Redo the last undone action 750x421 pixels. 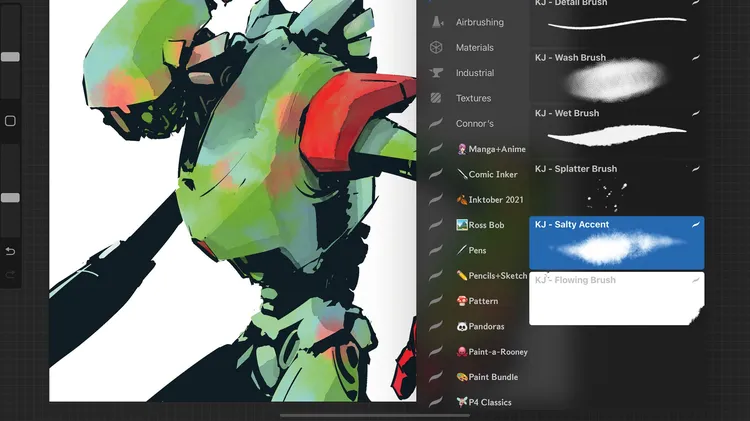click(x=10, y=275)
